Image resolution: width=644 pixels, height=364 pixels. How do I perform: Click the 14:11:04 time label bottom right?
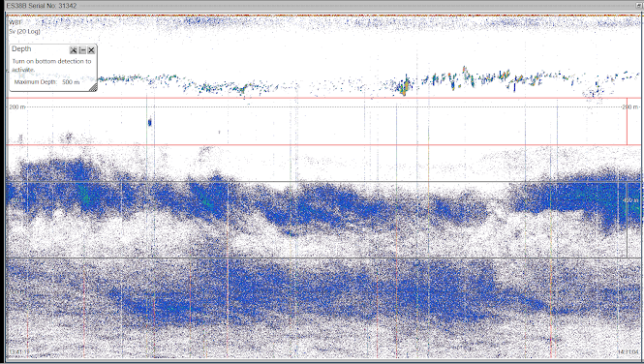point(629,352)
